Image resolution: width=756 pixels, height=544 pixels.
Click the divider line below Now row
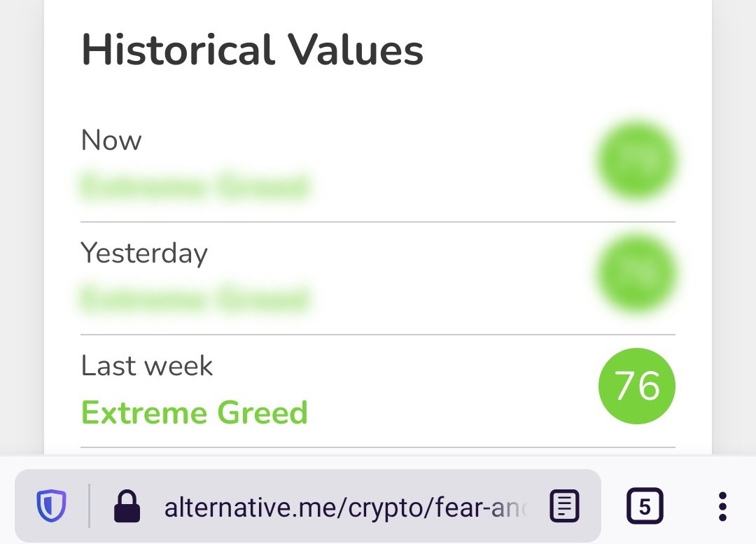(378, 222)
